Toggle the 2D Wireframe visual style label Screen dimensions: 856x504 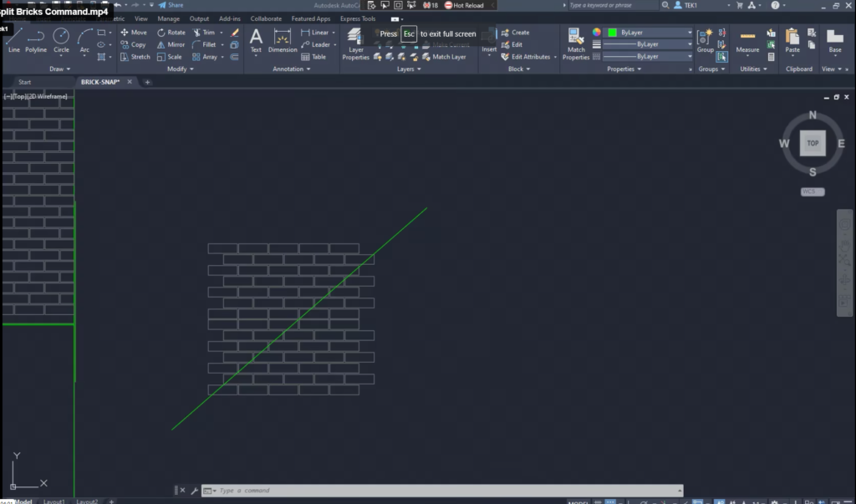48,96
